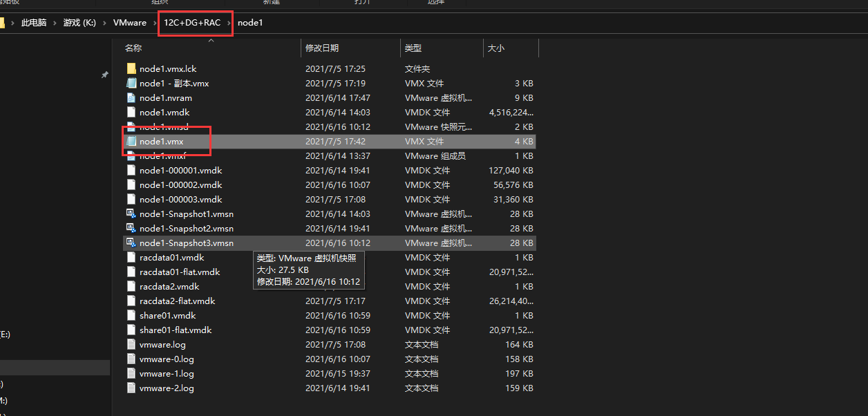This screenshot has height=416, width=868.
Task: Click the pin icon in the navigation pane
Action: tap(105, 75)
